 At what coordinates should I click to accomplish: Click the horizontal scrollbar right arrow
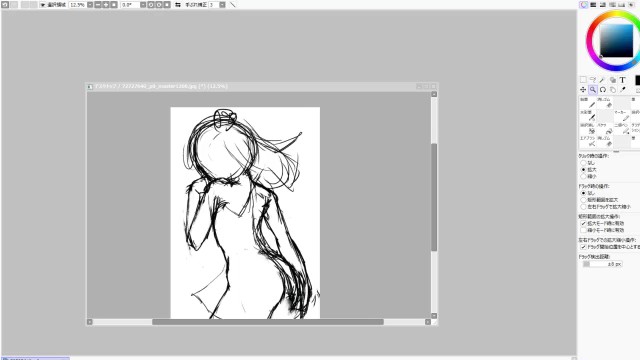(428, 322)
